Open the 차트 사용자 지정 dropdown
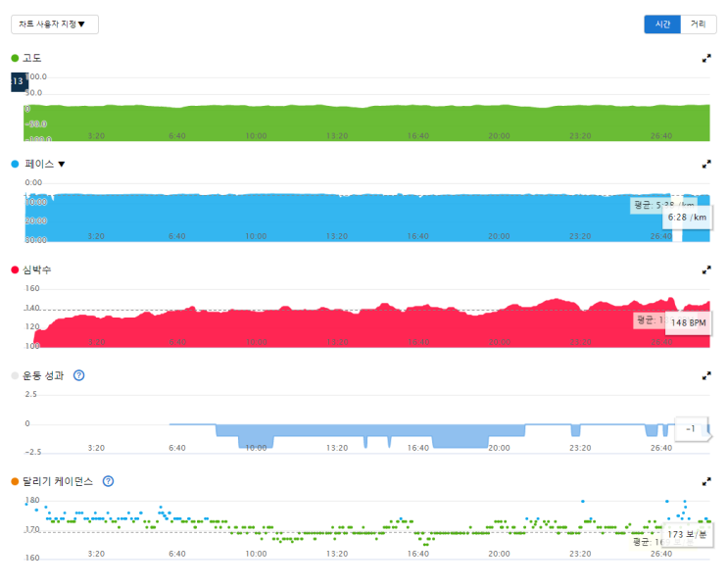Image resolution: width=728 pixels, height=587 pixels. click(54, 24)
